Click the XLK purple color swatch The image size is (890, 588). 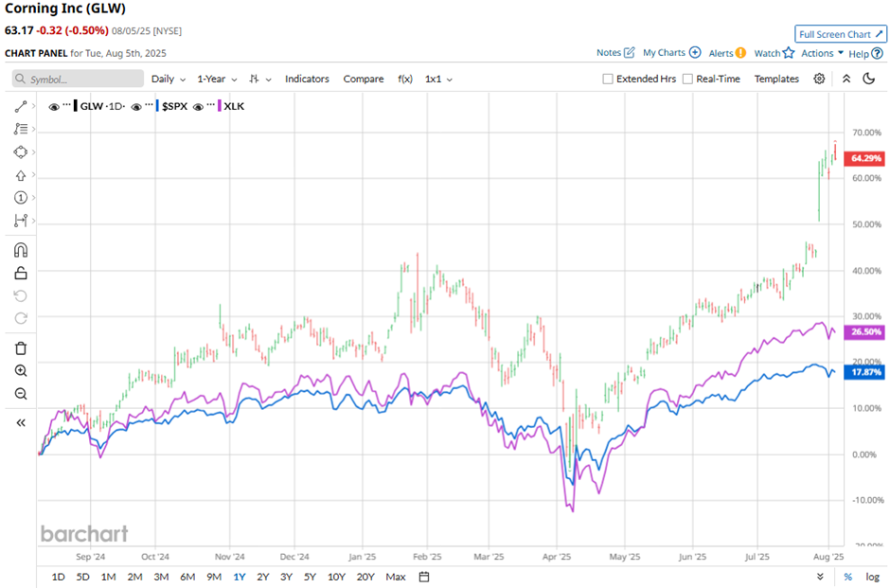[x=220, y=106]
